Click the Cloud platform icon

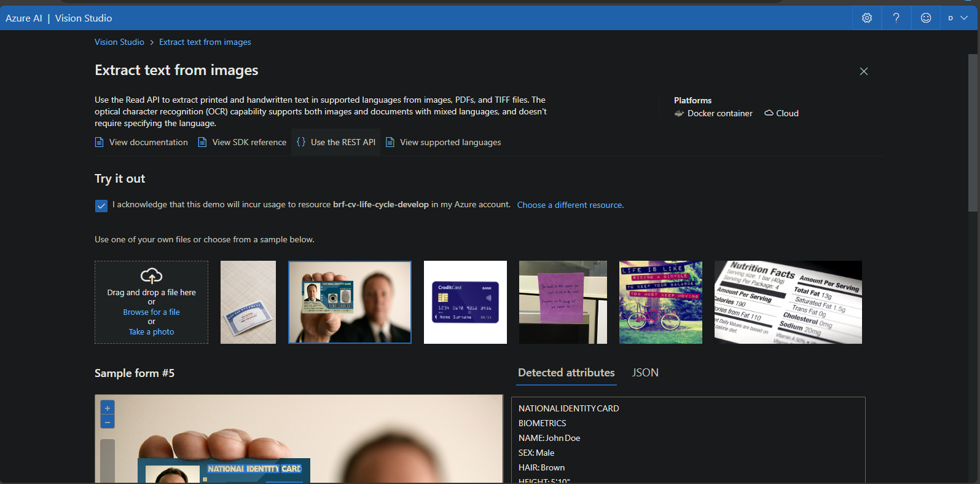[x=769, y=113]
